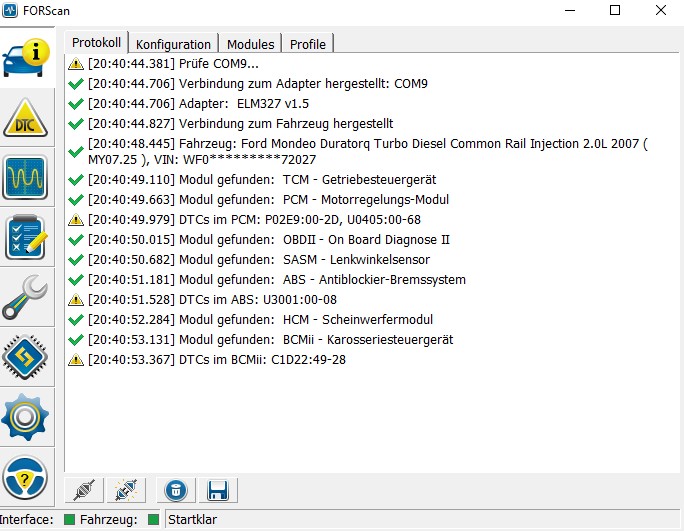
Task: Open the Profile tab
Action: tap(307, 44)
